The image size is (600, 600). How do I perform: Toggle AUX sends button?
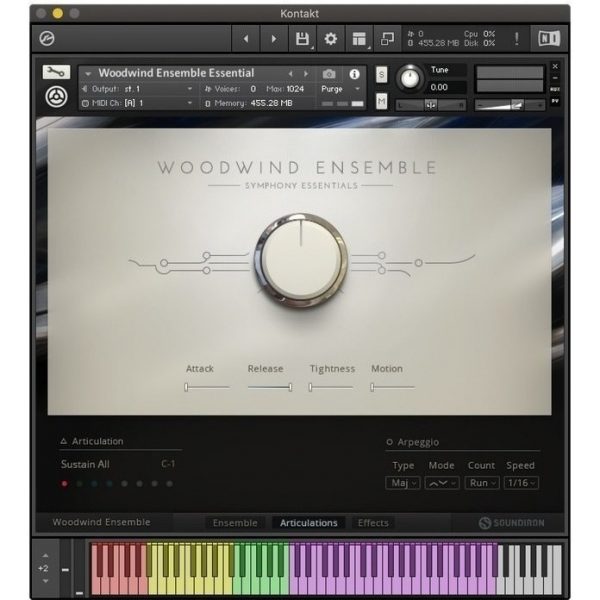coord(555,90)
